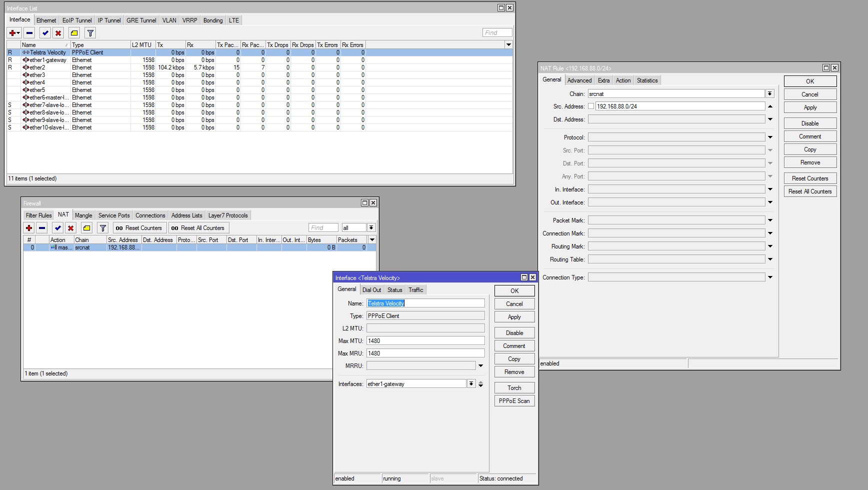Expand the Chain dropdown in NAT Rule
Viewport: 868px width, 490px height.
pos(770,93)
